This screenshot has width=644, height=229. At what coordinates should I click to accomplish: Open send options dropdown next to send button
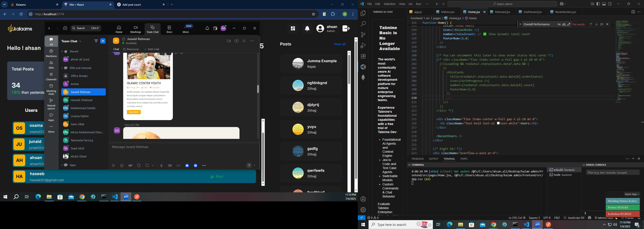click(x=254, y=165)
